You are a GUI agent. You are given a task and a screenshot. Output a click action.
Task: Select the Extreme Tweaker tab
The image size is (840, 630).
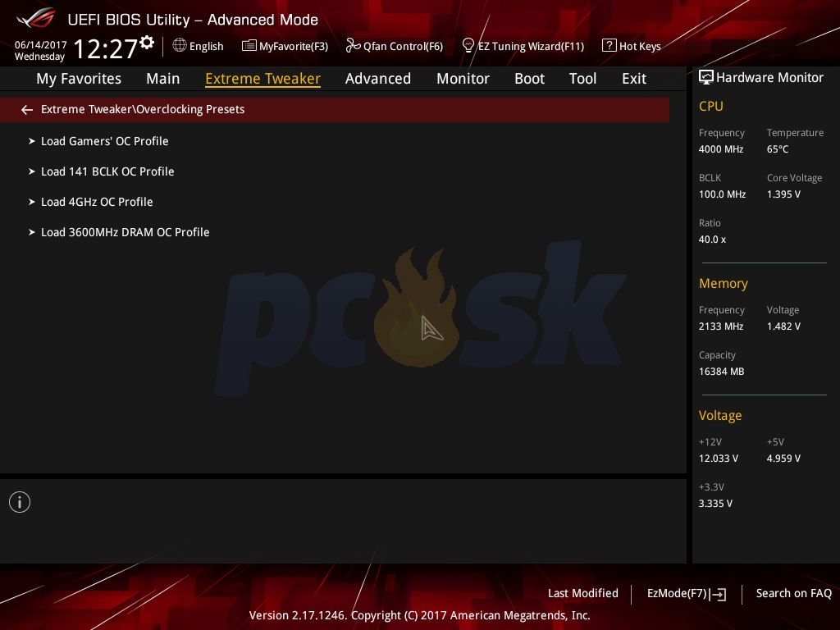click(263, 79)
